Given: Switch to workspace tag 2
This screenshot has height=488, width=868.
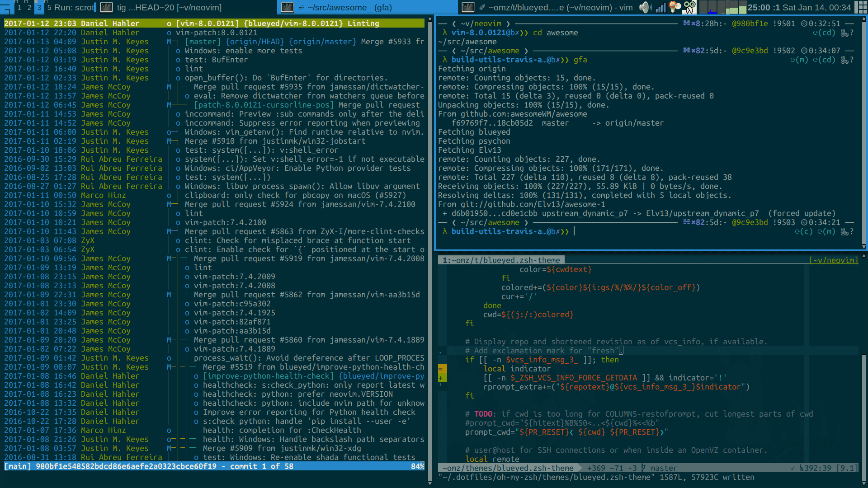Looking at the screenshot, I should coord(29,7).
